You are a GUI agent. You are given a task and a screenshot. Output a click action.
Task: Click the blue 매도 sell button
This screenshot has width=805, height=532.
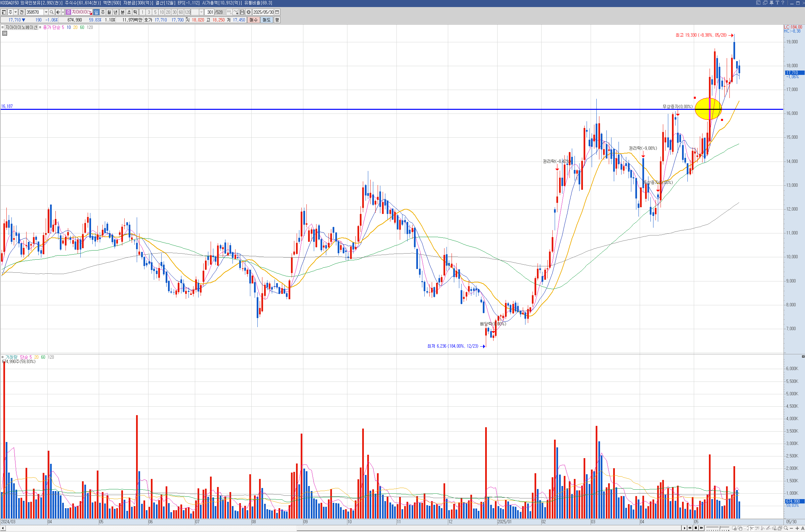[x=266, y=20]
